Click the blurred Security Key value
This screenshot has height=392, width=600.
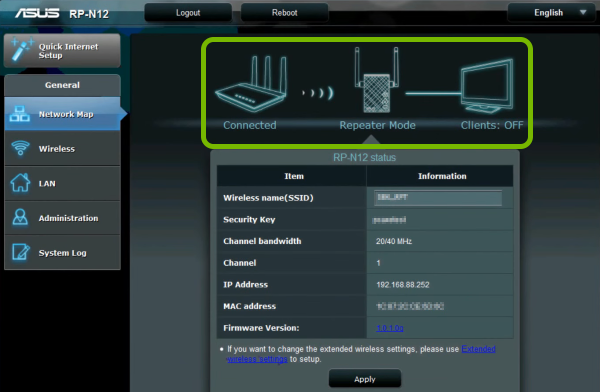(x=389, y=220)
